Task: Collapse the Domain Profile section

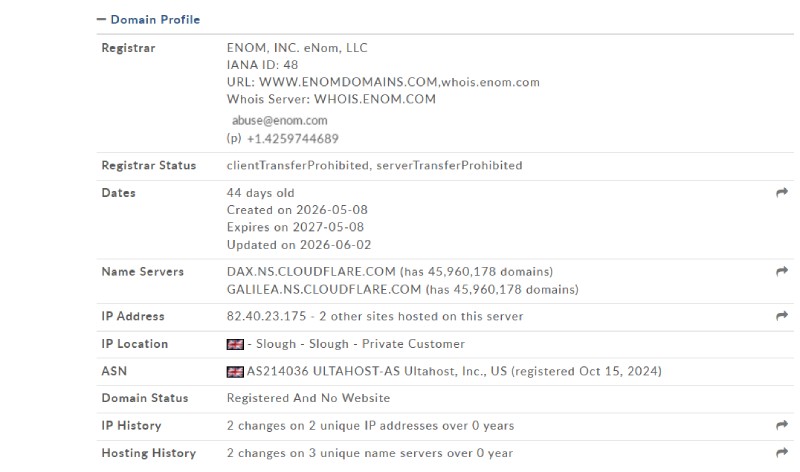Action: coord(101,19)
